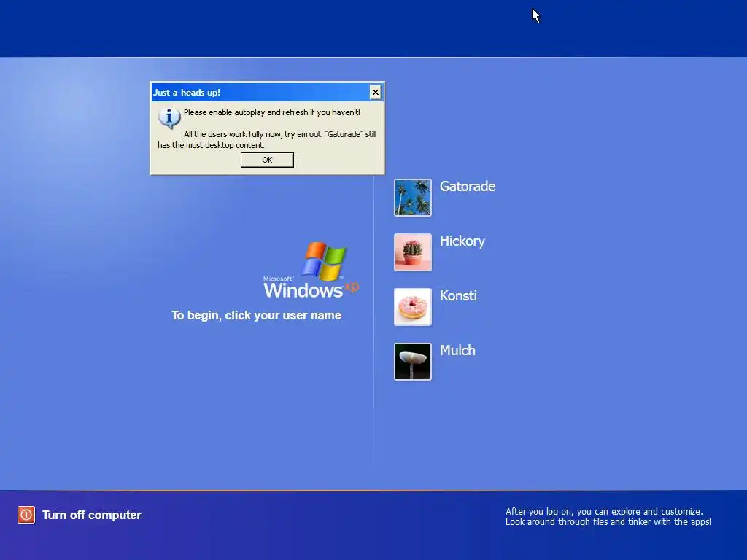747x560 pixels.
Task: Log in via the Mulch user name
Action: 457,351
